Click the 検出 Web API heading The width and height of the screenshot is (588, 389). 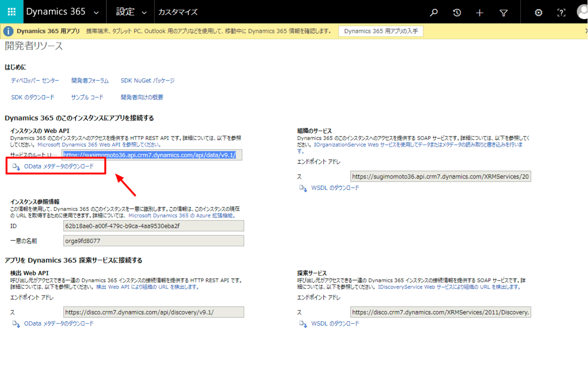pos(29,273)
